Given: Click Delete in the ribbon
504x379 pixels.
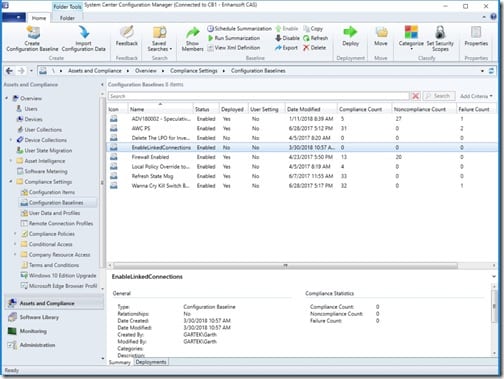Looking at the screenshot, I should point(314,48).
